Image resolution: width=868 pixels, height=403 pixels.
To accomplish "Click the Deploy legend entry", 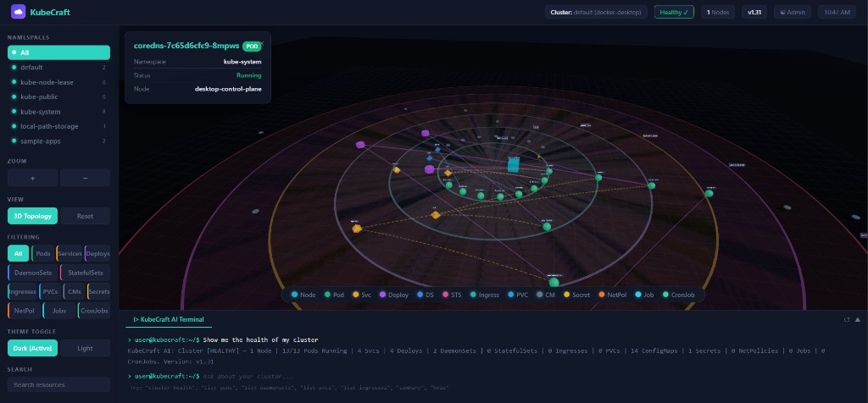I will click(394, 295).
